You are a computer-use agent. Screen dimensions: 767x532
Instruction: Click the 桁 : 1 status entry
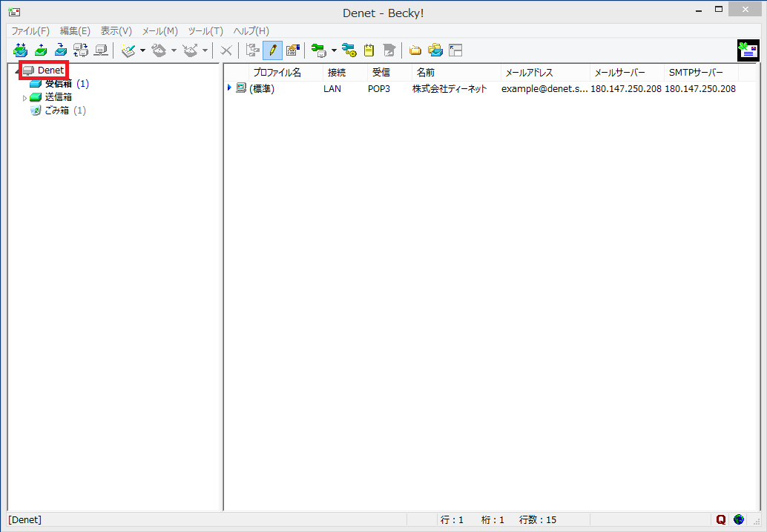point(493,520)
